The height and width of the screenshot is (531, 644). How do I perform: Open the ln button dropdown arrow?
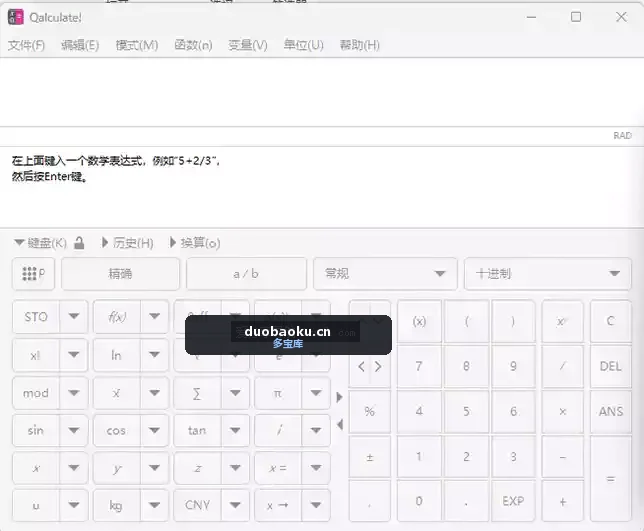click(154, 355)
